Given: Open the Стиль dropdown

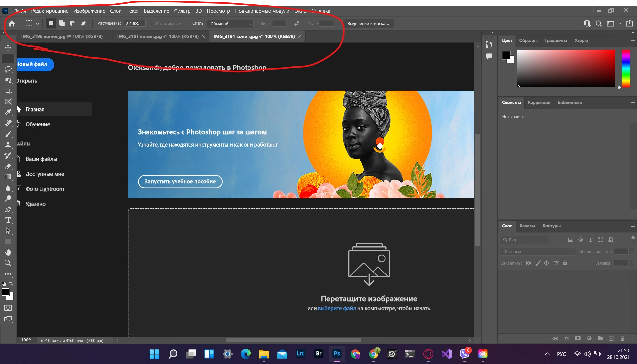Looking at the screenshot, I should pos(231,24).
